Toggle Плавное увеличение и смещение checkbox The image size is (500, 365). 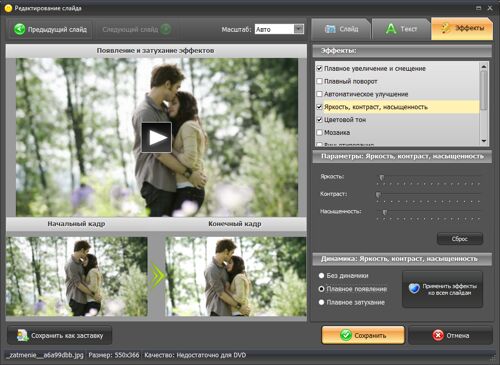(x=319, y=68)
